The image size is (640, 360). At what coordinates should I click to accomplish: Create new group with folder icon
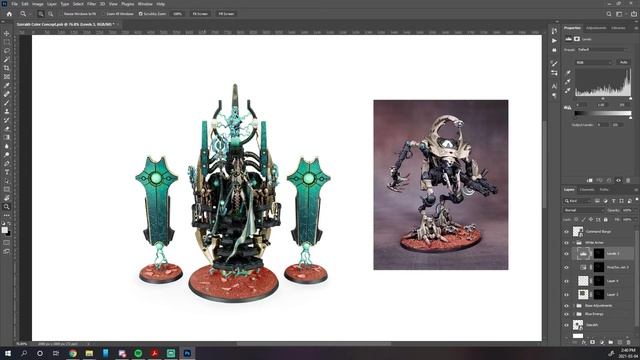[611, 342]
